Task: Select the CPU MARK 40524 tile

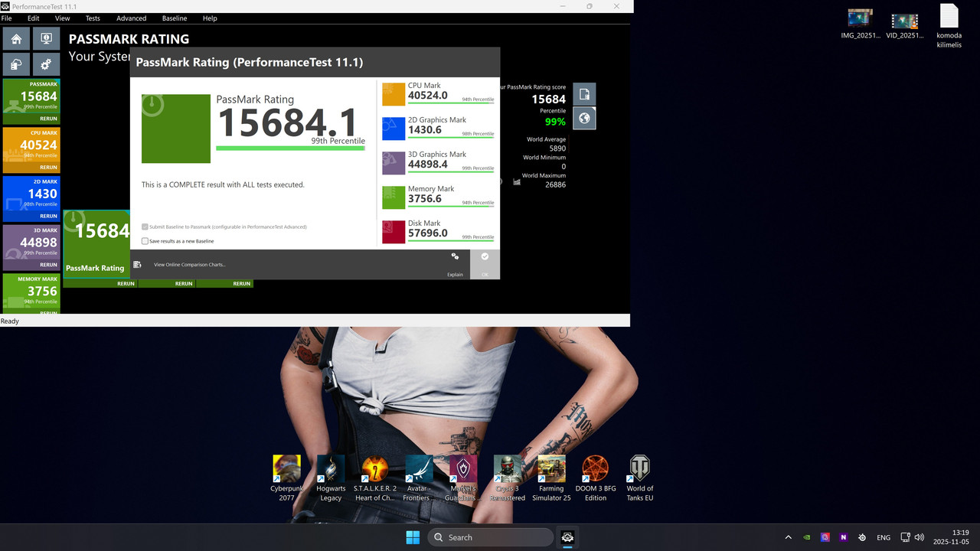Action: pos(31,145)
